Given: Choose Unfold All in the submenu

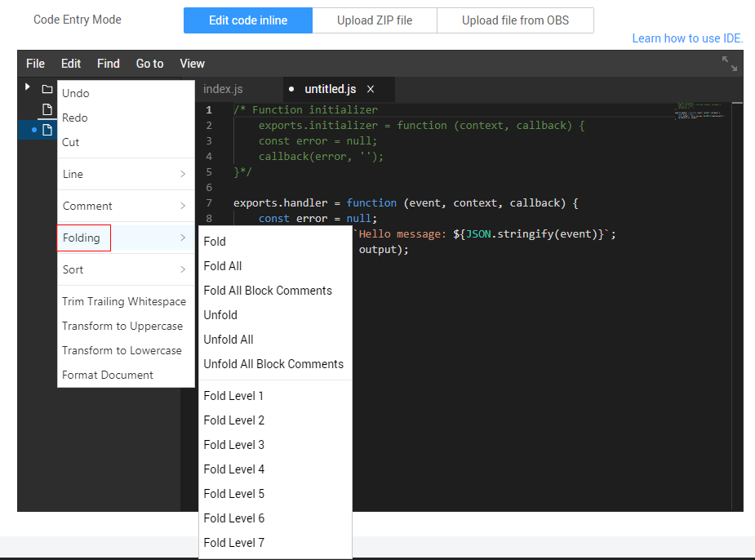Looking at the screenshot, I should coord(275,340).
